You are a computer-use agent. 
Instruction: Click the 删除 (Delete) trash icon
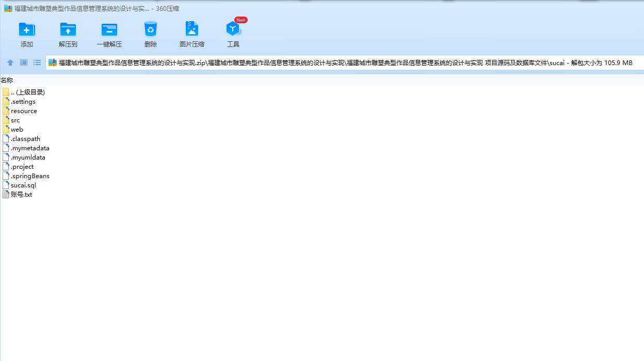click(x=151, y=29)
